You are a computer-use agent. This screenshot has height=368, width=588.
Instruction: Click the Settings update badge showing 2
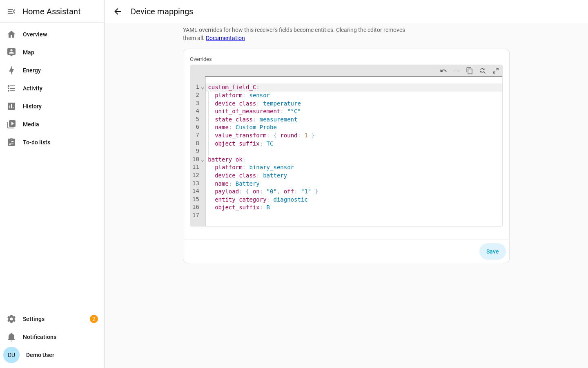pos(94,319)
